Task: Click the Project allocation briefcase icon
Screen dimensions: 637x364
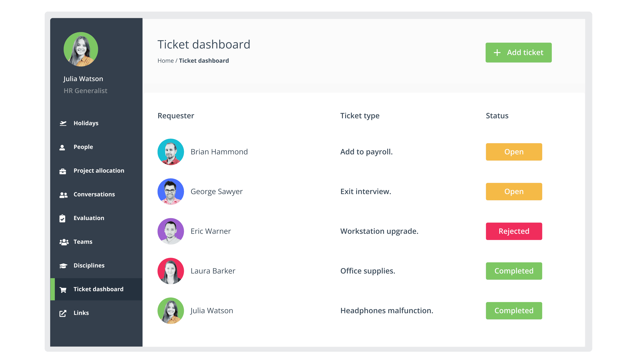Action: coord(63,171)
